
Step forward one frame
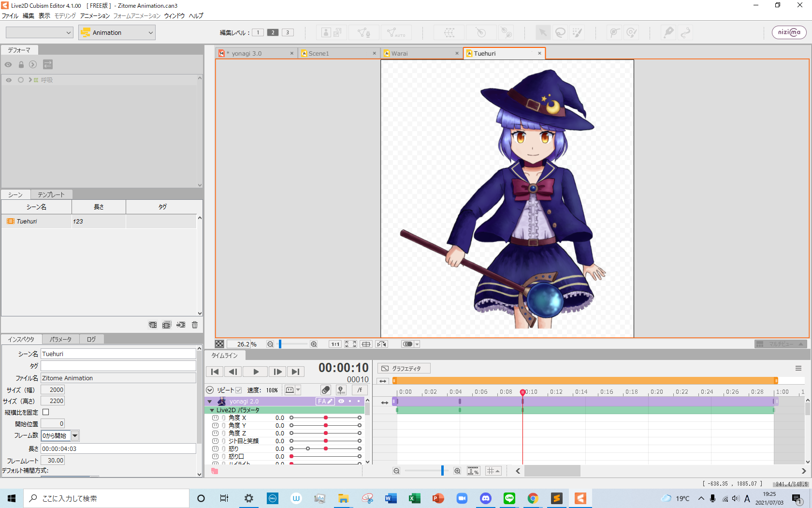tap(277, 372)
